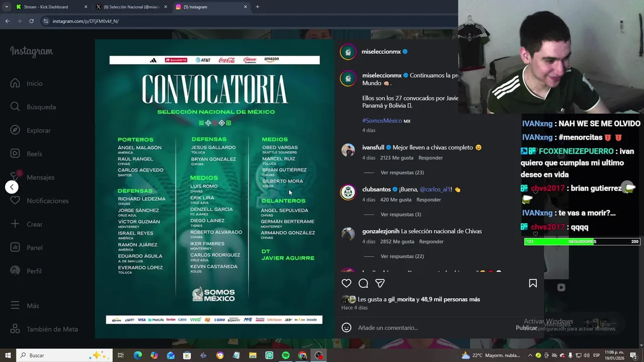Open the browser tab search dropdown

[x=7, y=7]
